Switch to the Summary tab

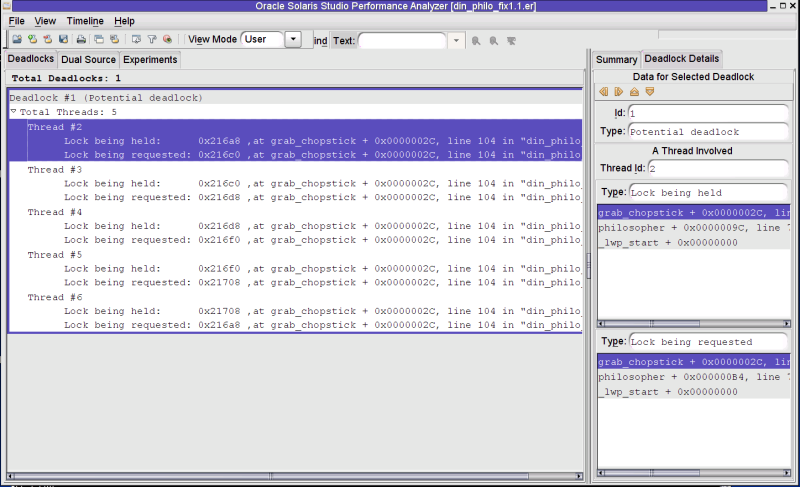tap(616, 60)
